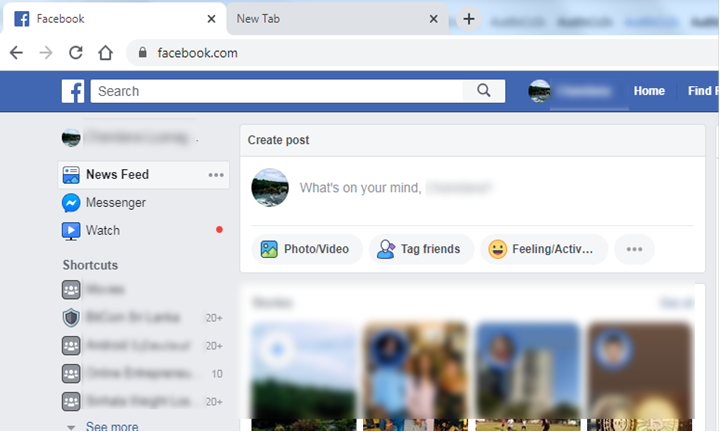Choose Feeling/Activity for the post

click(x=544, y=249)
